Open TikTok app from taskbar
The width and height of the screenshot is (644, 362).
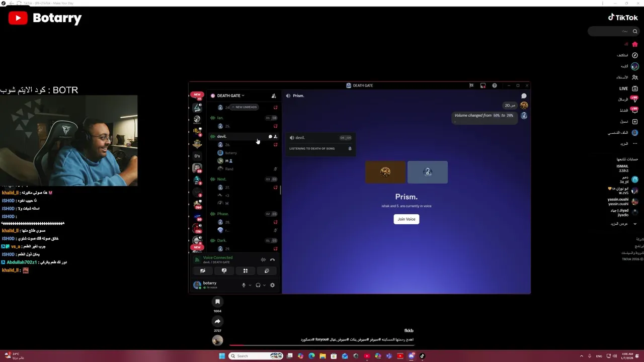(x=422, y=356)
